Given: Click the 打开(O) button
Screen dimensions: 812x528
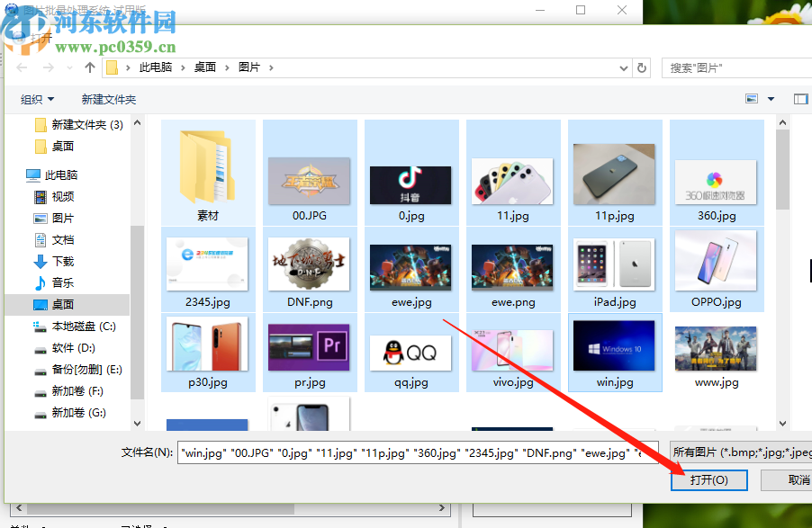Looking at the screenshot, I should click(x=709, y=479).
